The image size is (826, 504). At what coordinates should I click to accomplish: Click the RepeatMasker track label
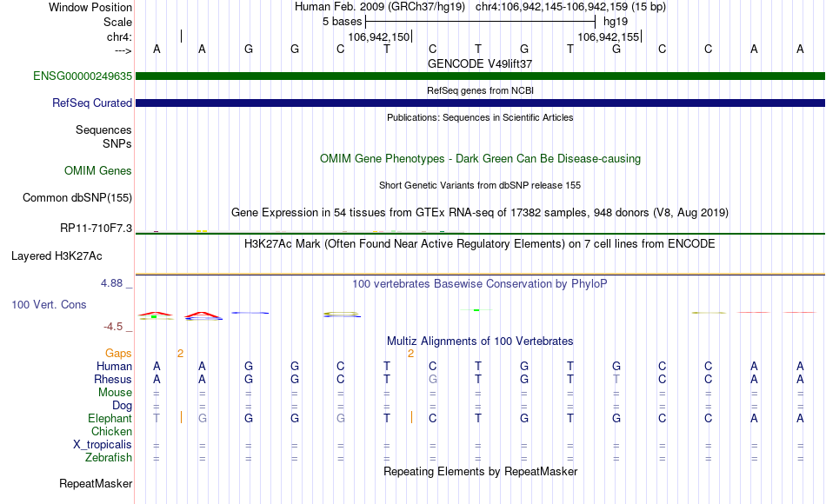click(x=96, y=483)
